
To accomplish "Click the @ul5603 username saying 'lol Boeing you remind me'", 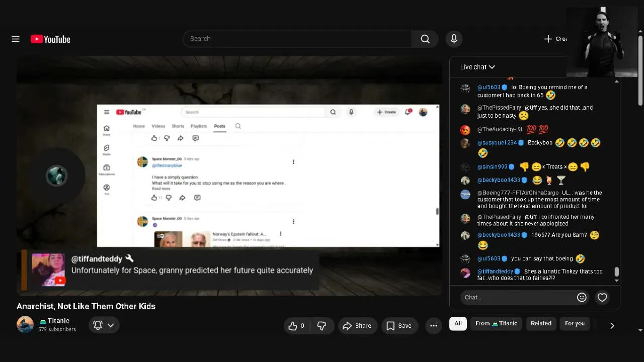I will 489,87.
